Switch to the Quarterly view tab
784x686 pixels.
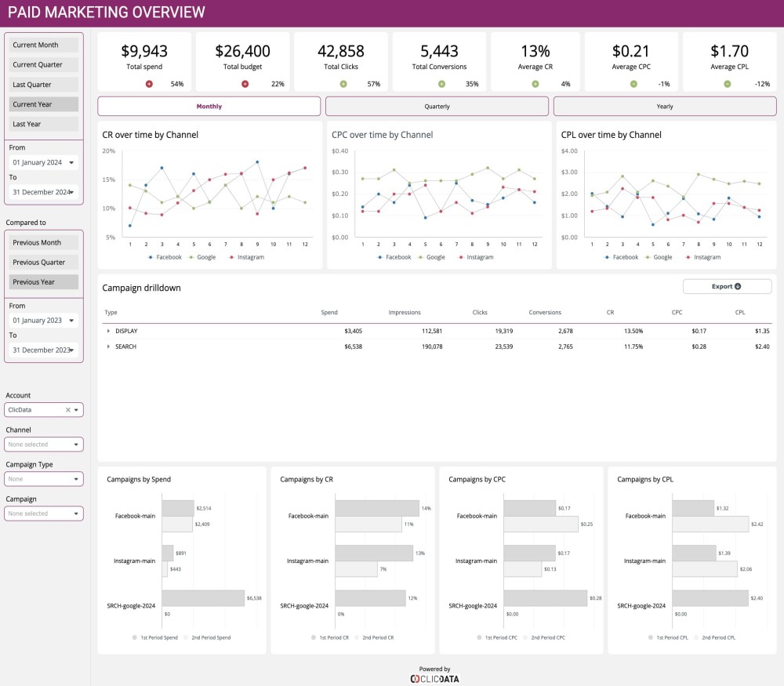[437, 106]
